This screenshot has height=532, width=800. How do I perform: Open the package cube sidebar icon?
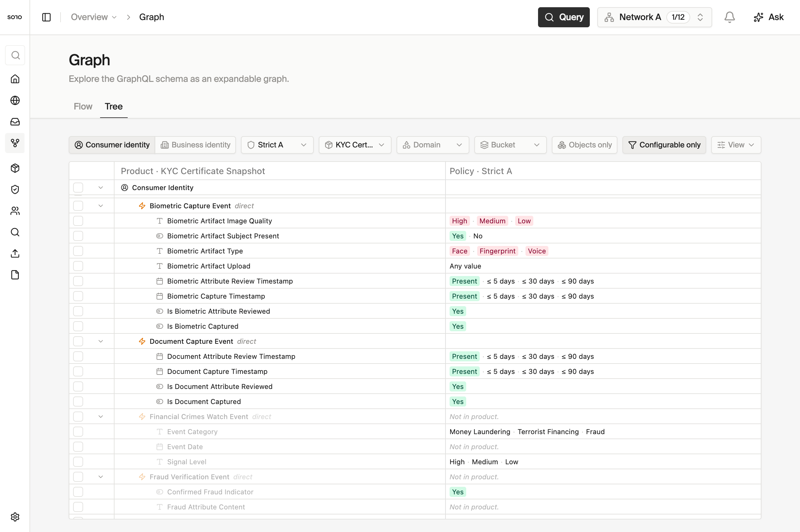[x=15, y=168]
